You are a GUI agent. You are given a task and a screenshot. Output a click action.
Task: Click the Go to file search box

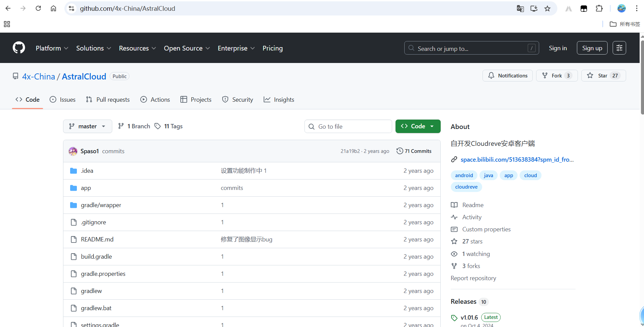tap(348, 126)
